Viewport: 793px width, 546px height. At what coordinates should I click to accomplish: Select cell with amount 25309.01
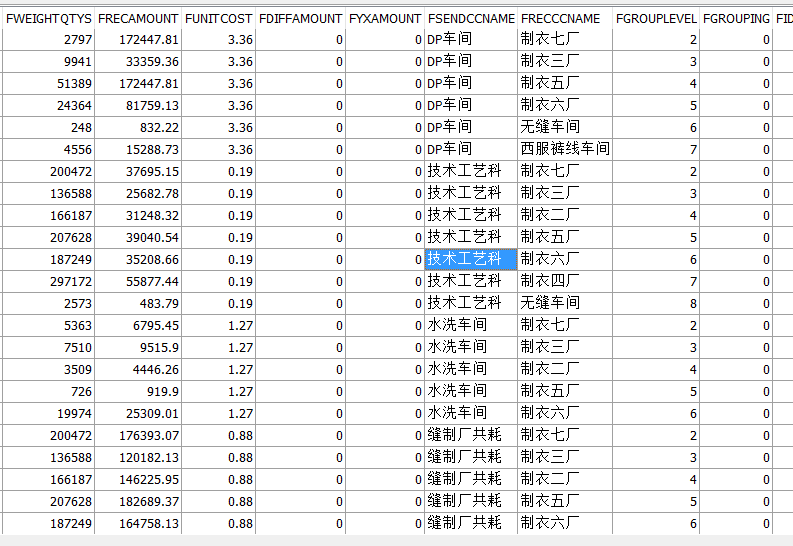coord(138,414)
